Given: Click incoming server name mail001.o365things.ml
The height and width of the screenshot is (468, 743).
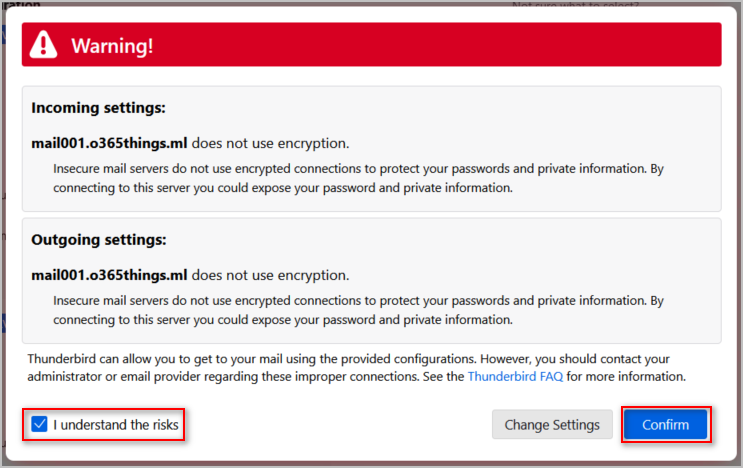Looking at the screenshot, I should (x=109, y=143).
